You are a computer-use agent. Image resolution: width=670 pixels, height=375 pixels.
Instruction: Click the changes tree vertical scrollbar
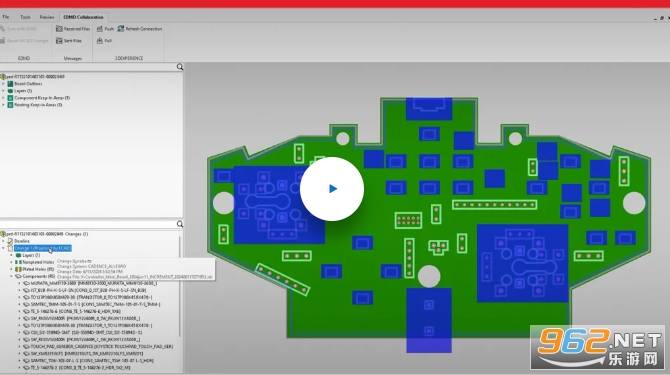tap(180, 286)
